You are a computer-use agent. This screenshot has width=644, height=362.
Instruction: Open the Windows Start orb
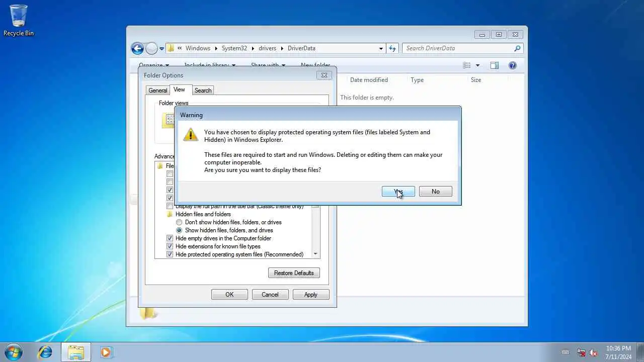14,352
